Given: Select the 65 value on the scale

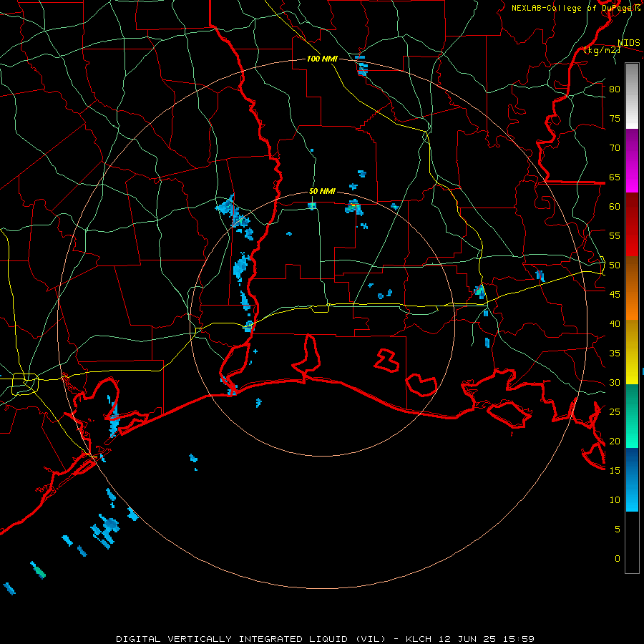Looking at the screenshot, I should point(615,177).
